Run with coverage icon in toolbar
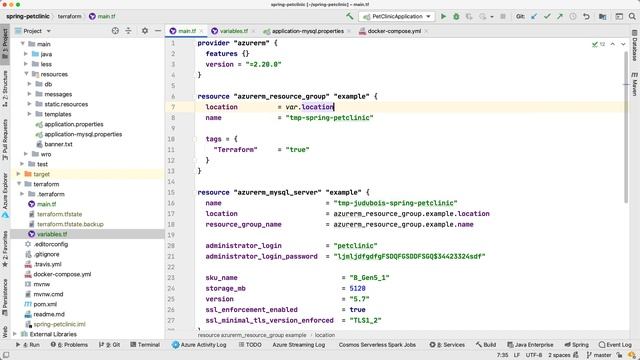Image resolution: width=640 pixels, height=360 pixels. pyautogui.click(x=469, y=16)
